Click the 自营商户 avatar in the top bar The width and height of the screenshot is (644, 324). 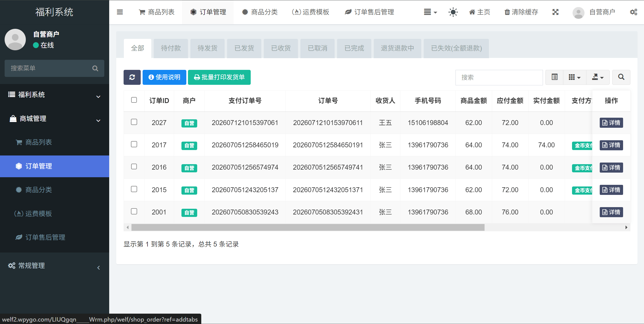click(578, 13)
